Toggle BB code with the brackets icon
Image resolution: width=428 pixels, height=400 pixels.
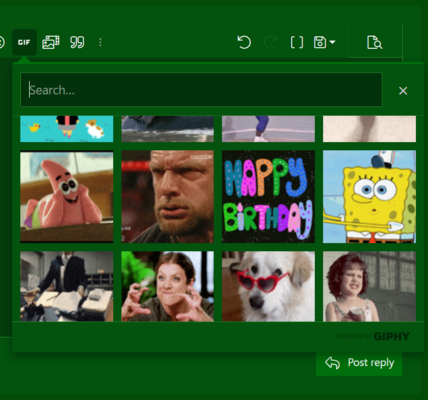(x=297, y=42)
